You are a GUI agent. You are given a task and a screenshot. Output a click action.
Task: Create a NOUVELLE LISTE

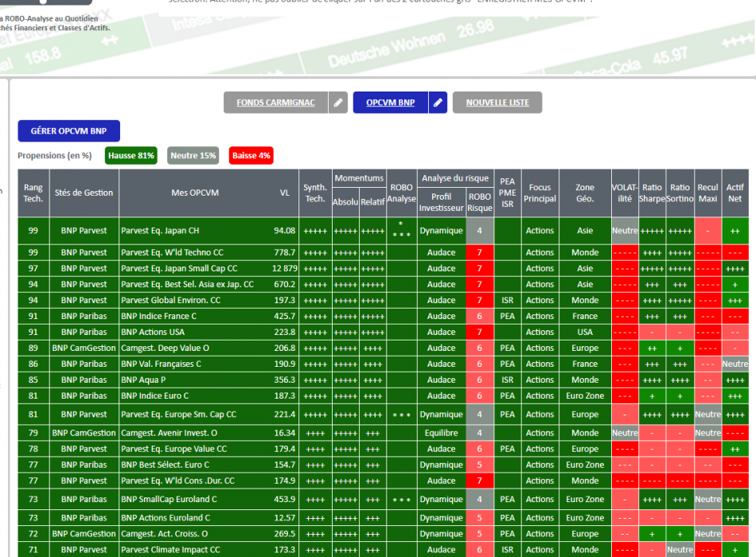coord(497,103)
